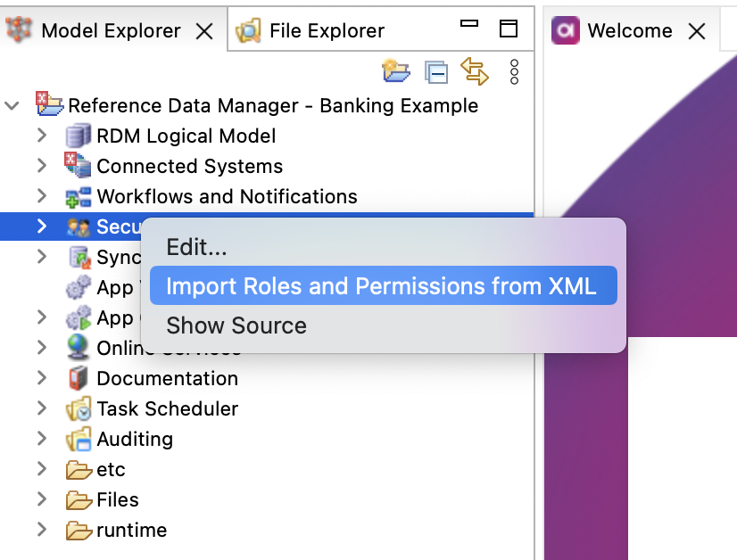Toggle the Link with Editor arrows icon
Image resolution: width=737 pixels, height=560 pixels.
[475, 72]
